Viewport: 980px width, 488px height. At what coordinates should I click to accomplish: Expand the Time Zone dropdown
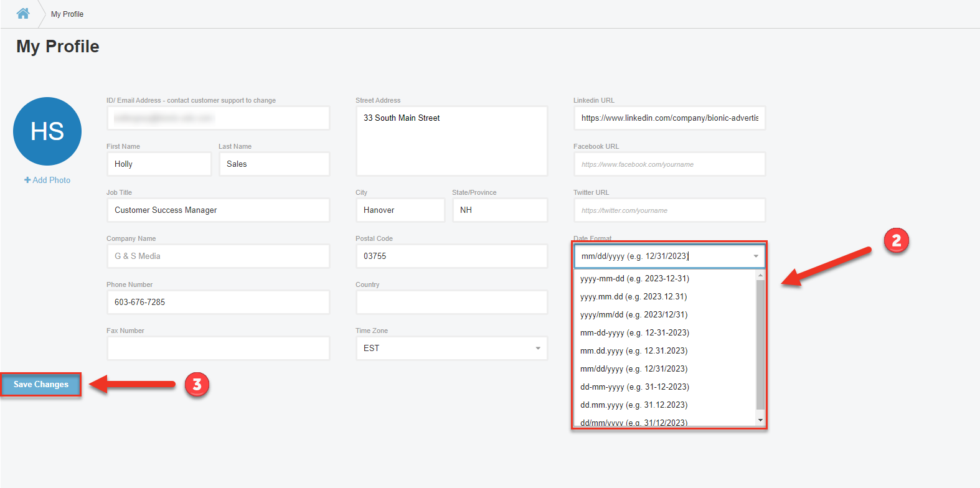pos(537,349)
